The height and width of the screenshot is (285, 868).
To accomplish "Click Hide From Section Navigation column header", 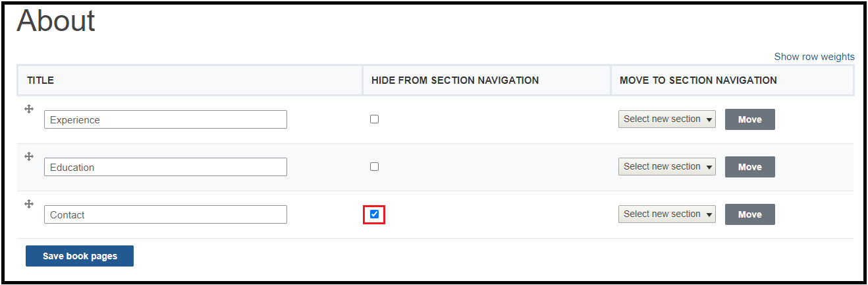I will tap(455, 80).
